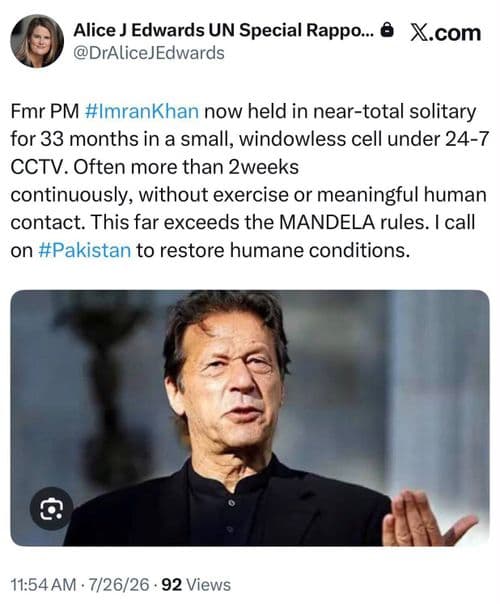Click the X logo glyph

[x=418, y=33]
